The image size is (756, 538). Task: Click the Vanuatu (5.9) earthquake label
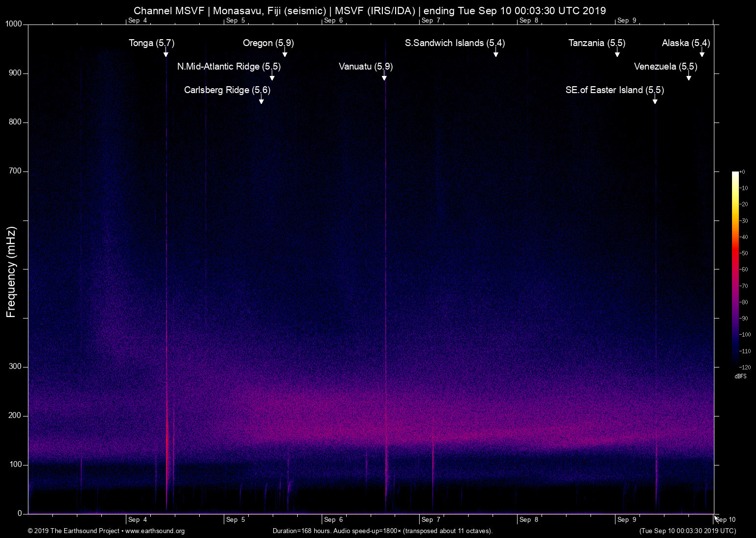(x=366, y=67)
